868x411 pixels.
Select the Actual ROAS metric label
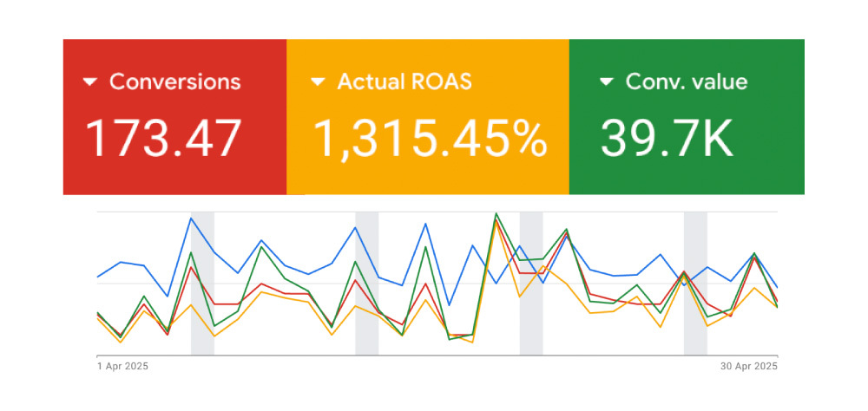click(404, 82)
